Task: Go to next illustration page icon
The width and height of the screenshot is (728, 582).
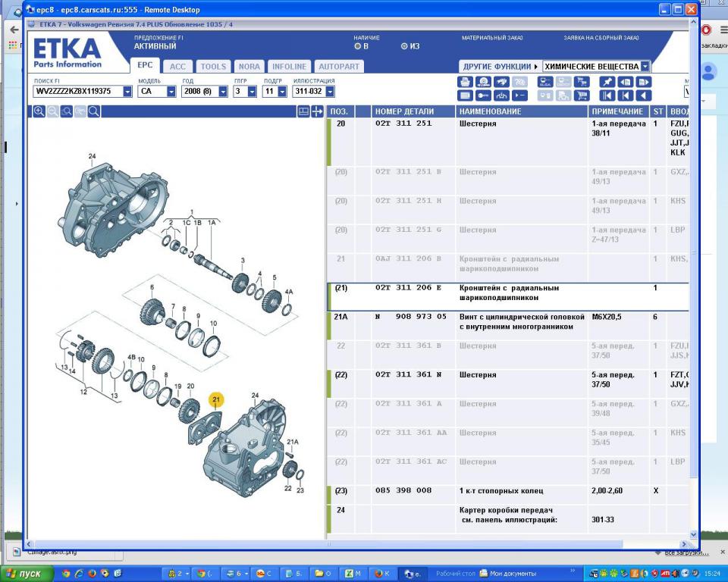Action: pyautogui.click(x=644, y=82)
